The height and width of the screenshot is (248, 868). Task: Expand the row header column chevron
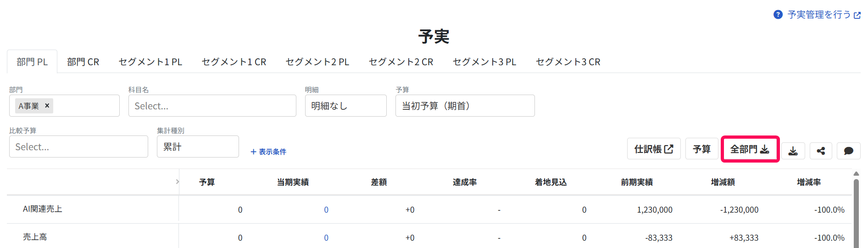click(x=177, y=182)
